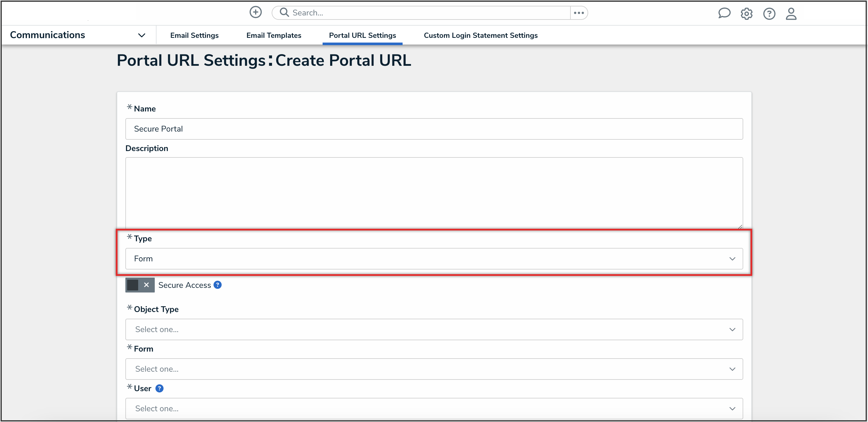
Task: Open the settings gear icon
Action: 746,14
